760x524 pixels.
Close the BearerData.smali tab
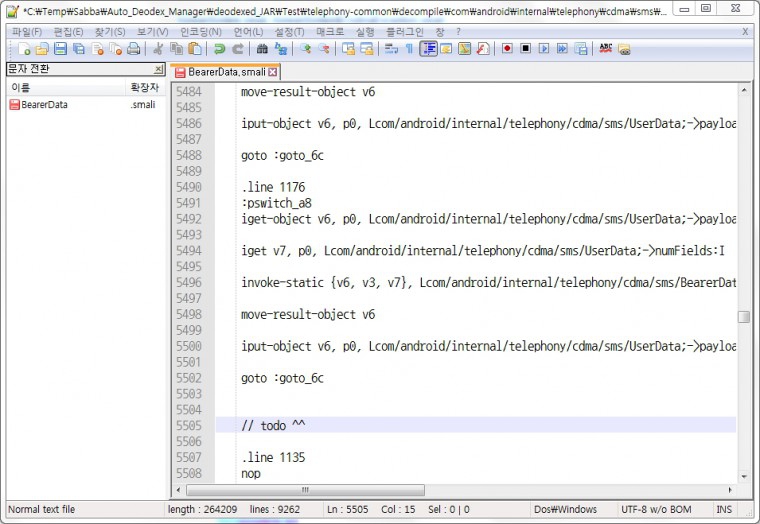(273, 72)
